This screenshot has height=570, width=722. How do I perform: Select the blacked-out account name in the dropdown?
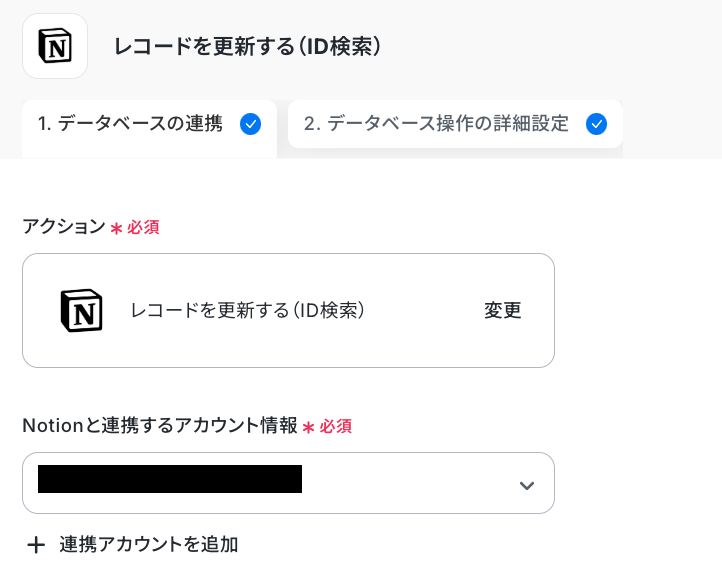pyautogui.click(x=170, y=479)
